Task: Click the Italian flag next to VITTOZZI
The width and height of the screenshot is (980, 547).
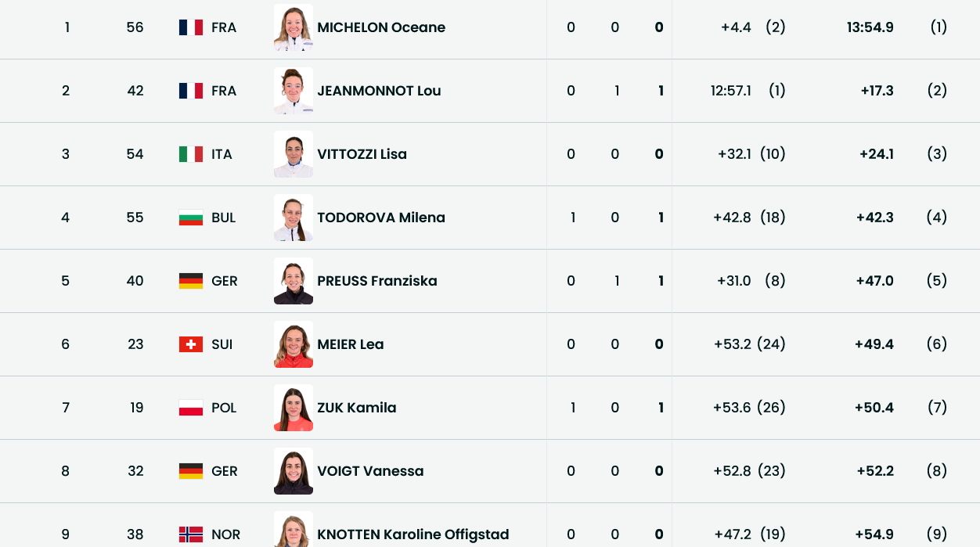Action: pos(191,154)
